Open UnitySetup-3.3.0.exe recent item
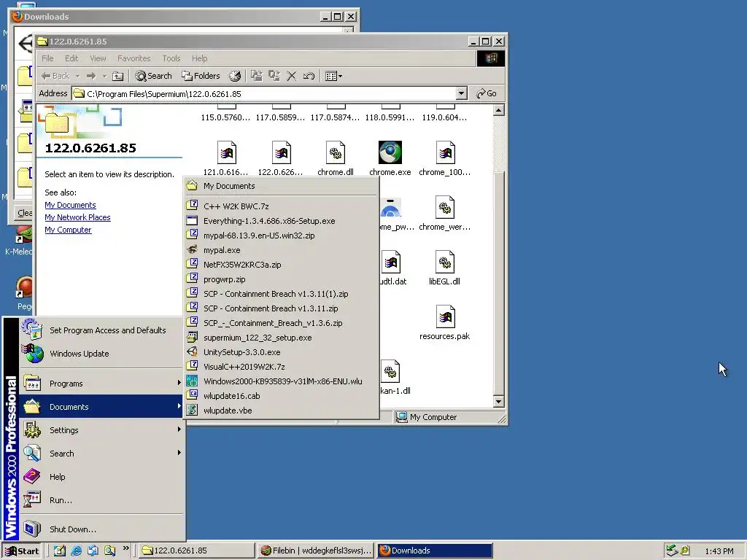 (x=282, y=352)
